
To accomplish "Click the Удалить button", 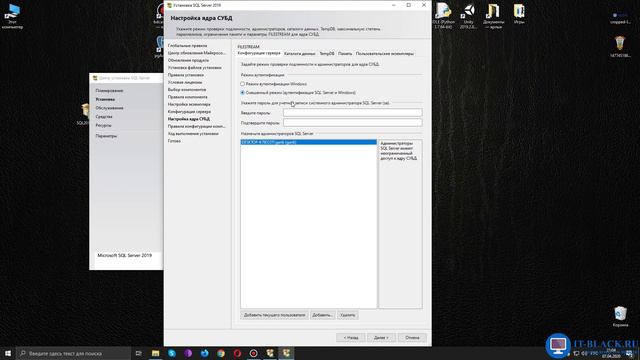I will (347, 315).
